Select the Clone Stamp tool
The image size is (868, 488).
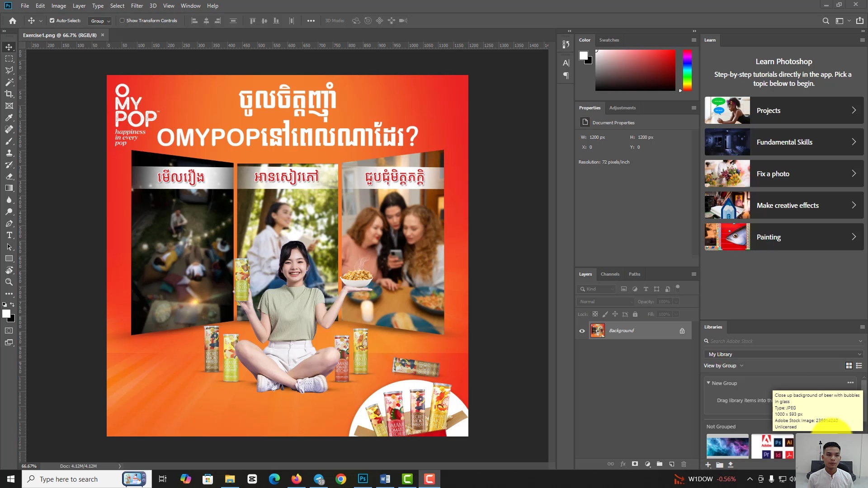(x=9, y=153)
